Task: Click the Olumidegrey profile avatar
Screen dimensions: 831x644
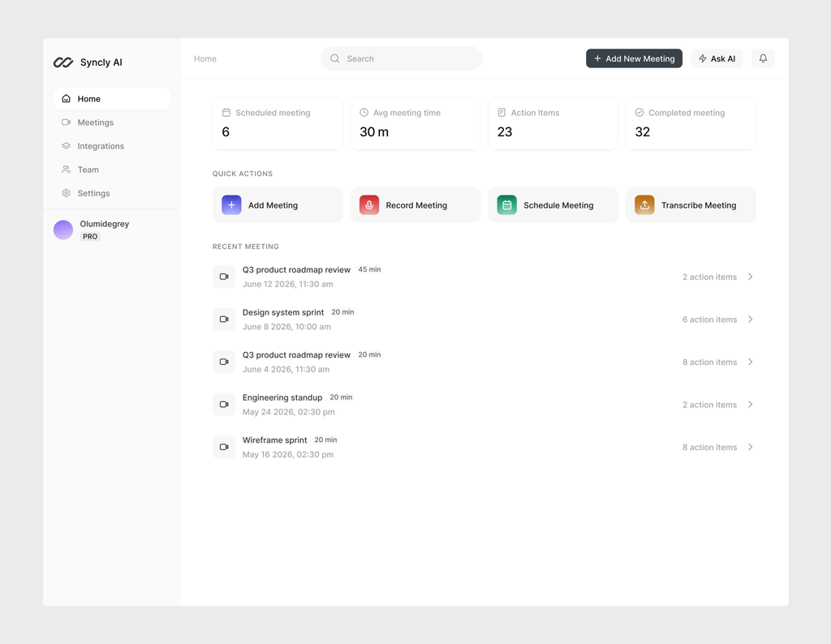Action: pyautogui.click(x=63, y=230)
